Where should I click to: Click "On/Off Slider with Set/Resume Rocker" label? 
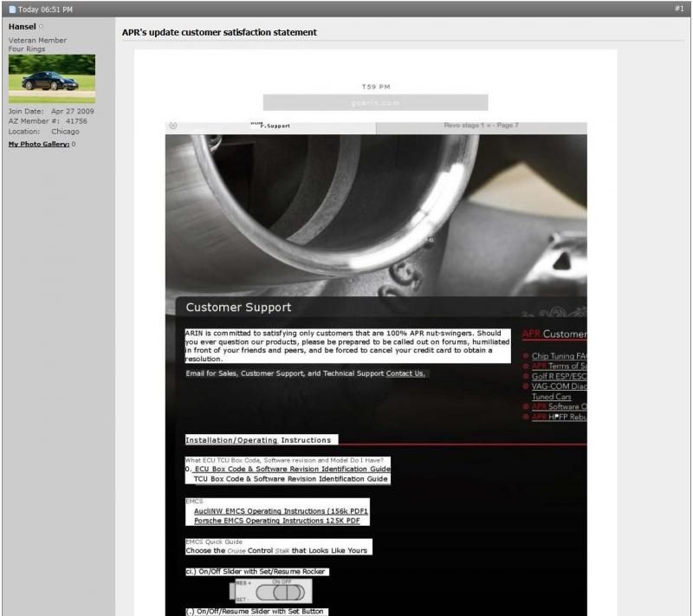click(256, 571)
